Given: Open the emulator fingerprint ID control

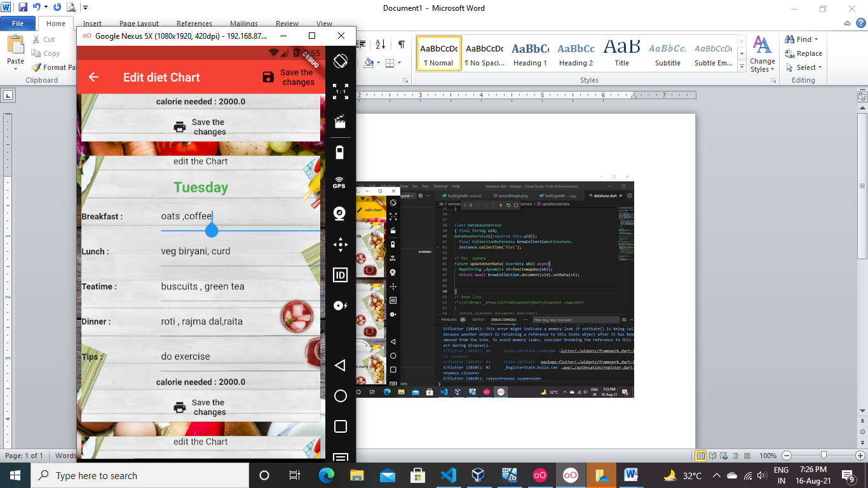Looking at the screenshot, I should [x=340, y=274].
